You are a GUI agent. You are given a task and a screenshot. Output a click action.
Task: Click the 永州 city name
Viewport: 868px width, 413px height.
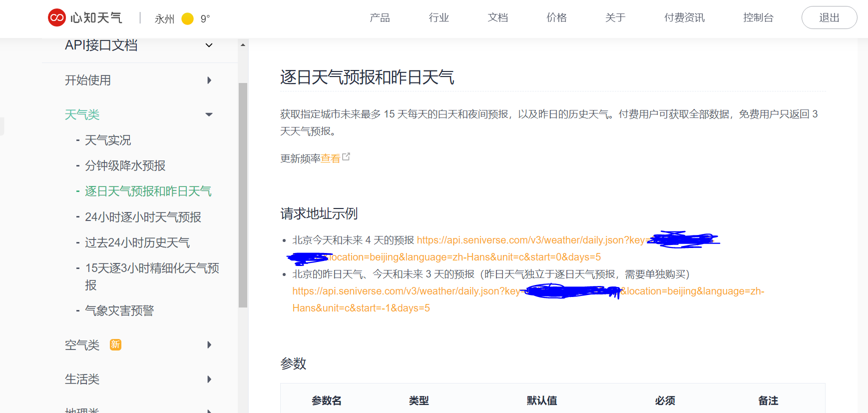point(164,19)
